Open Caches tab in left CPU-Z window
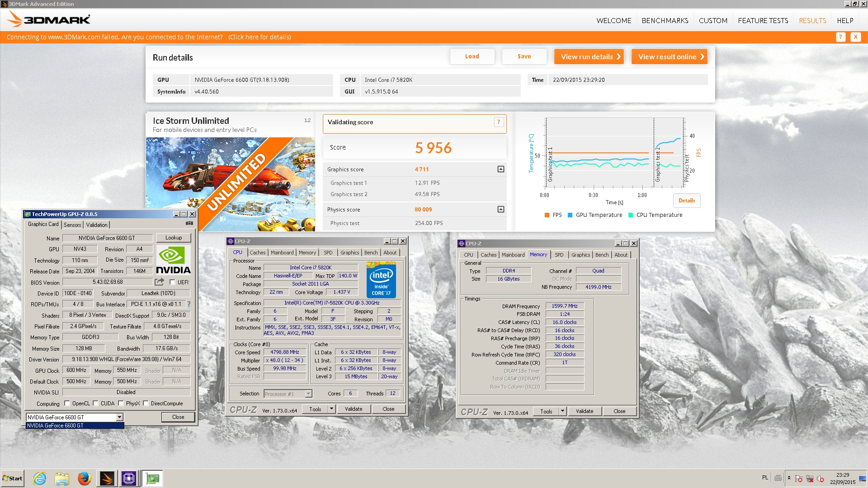This screenshot has height=488, width=868. pyautogui.click(x=258, y=253)
